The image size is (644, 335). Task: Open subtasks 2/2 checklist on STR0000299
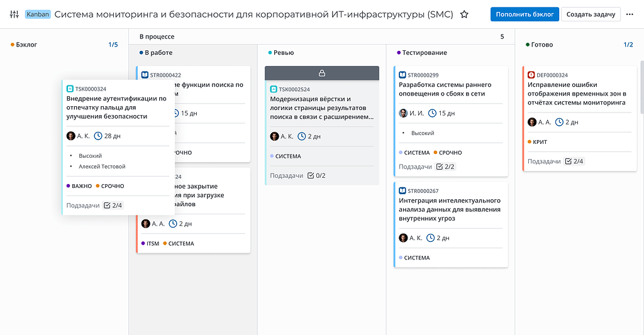(x=446, y=167)
